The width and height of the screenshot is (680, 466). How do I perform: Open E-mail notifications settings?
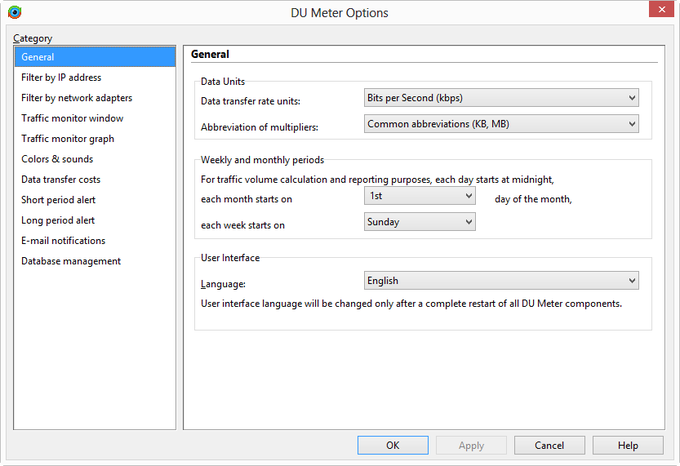[63, 241]
